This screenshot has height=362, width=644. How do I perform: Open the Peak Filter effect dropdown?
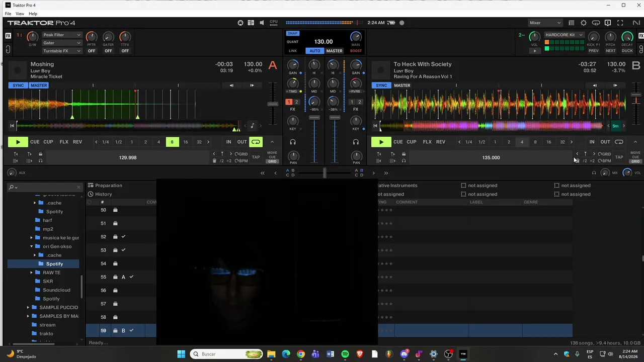point(62,35)
